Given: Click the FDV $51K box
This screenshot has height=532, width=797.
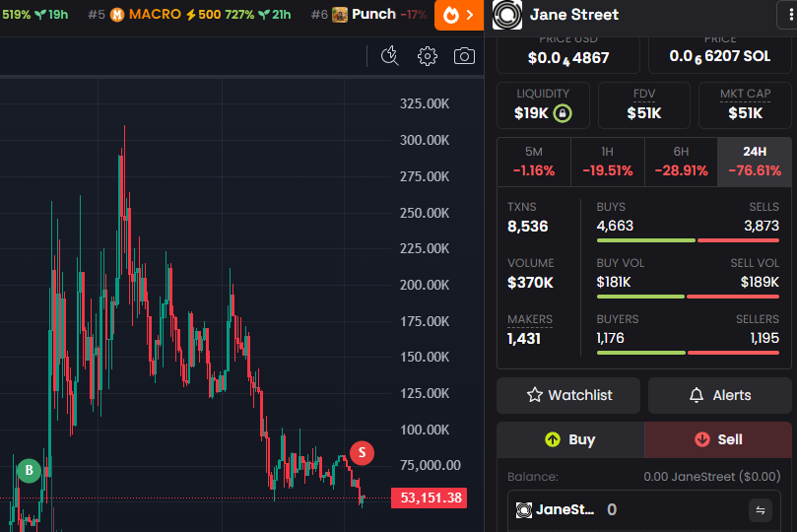Looking at the screenshot, I should [x=644, y=105].
